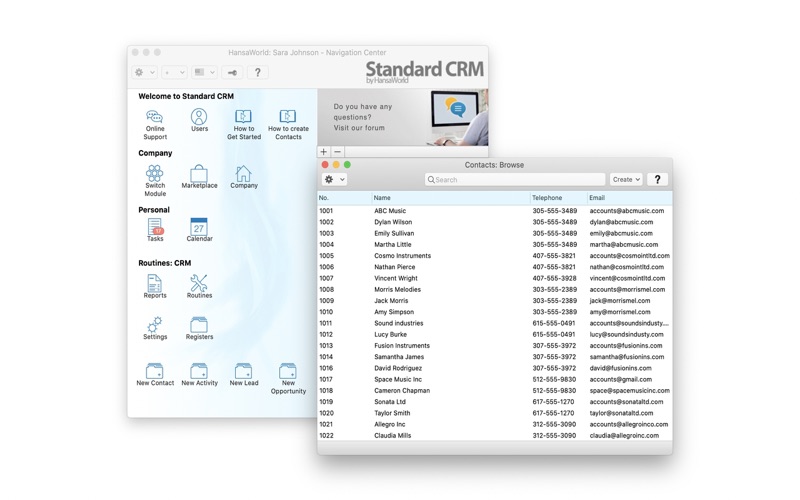Viewport: 800px width, 500px height.
Task: Open the Registers folder icon
Action: coord(199,328)
